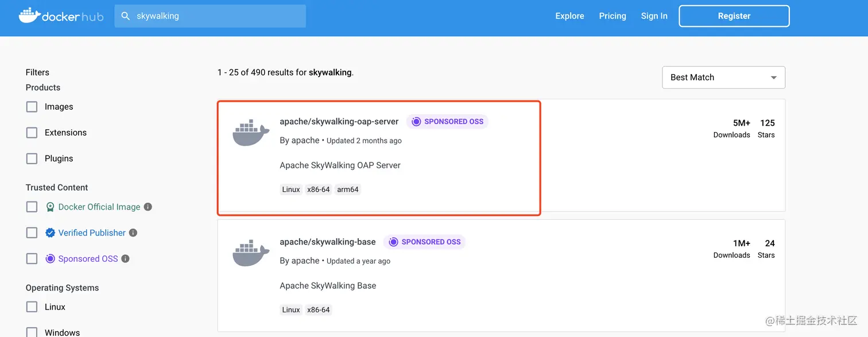
Task: Check the Extensions filter box
Action: tap(32, 133)
